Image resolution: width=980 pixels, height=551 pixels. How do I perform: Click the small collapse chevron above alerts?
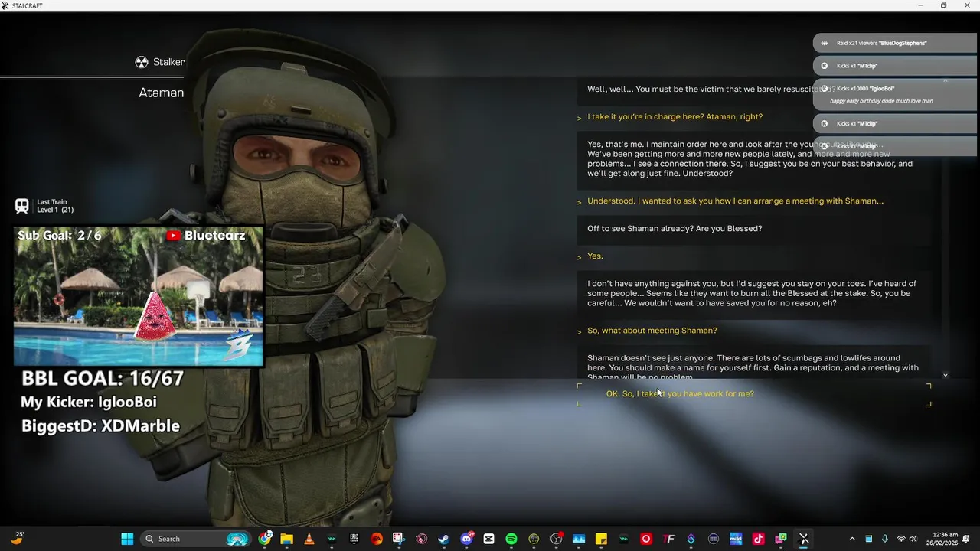(x=946, y=80)
